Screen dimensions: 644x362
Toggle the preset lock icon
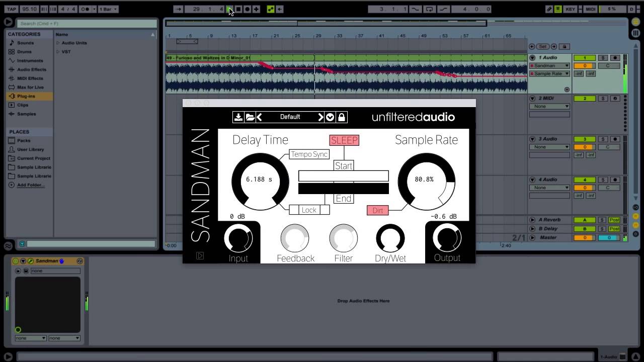[342, 117]
